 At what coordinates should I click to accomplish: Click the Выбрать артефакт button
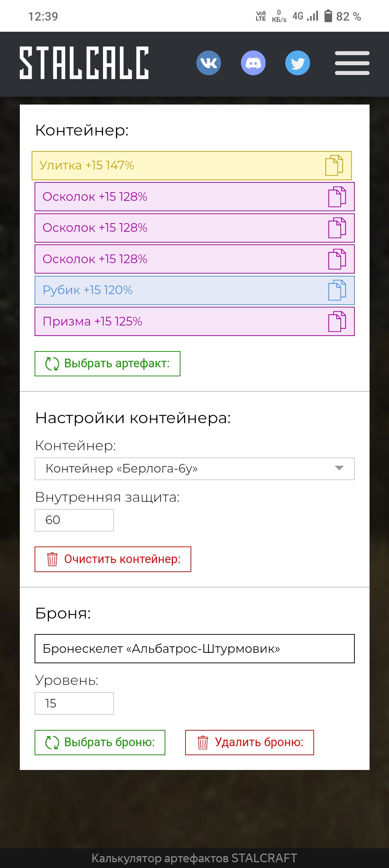pyautogui.click(x=107, y=364)
